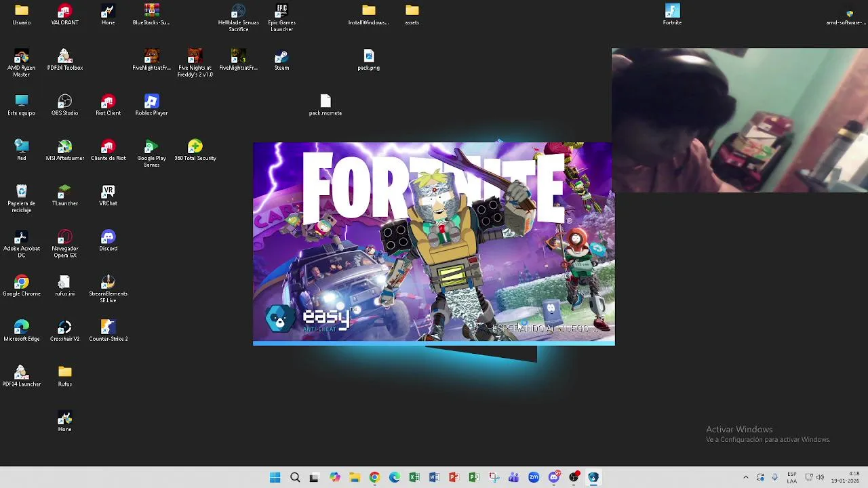Image resolution: width=868 pixels, height=488 pixels.
Task: Switch to Easy Anti-Cheat taskbar item
Action: [593, 477]
